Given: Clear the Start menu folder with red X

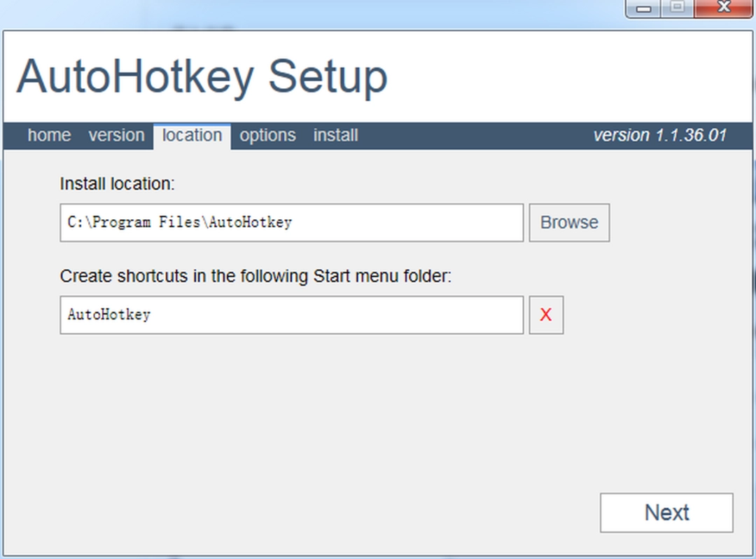Looking at the screenshot, I should (546, 315).
